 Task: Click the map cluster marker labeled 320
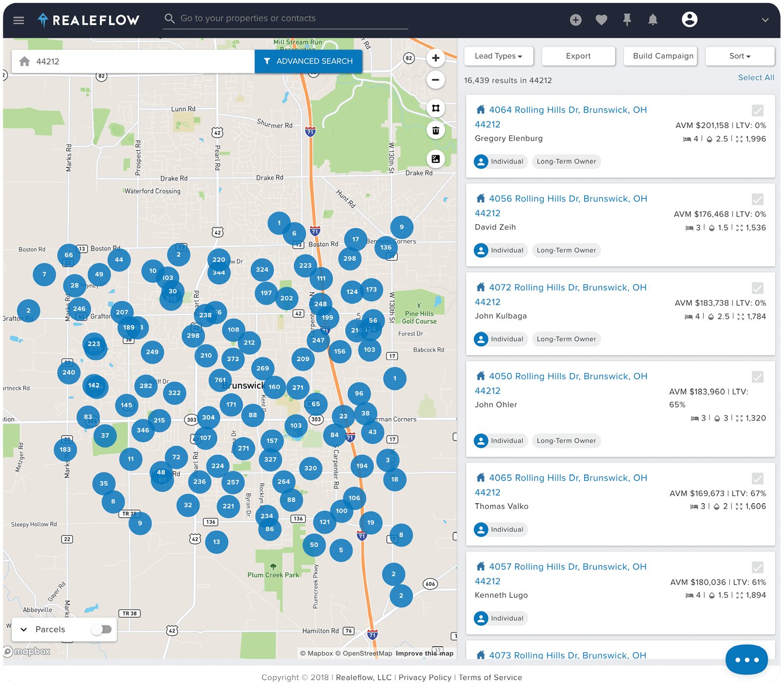click(x=310, y=468)
